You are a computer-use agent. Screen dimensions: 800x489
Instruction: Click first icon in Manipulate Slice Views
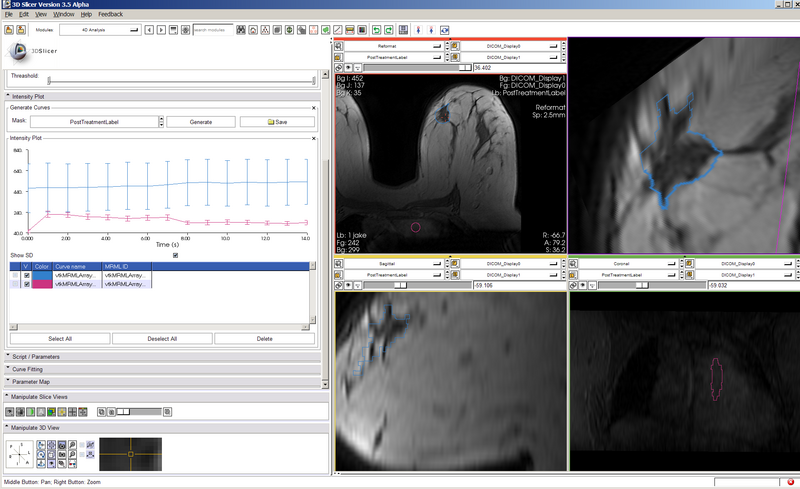(x=10, y=411)
